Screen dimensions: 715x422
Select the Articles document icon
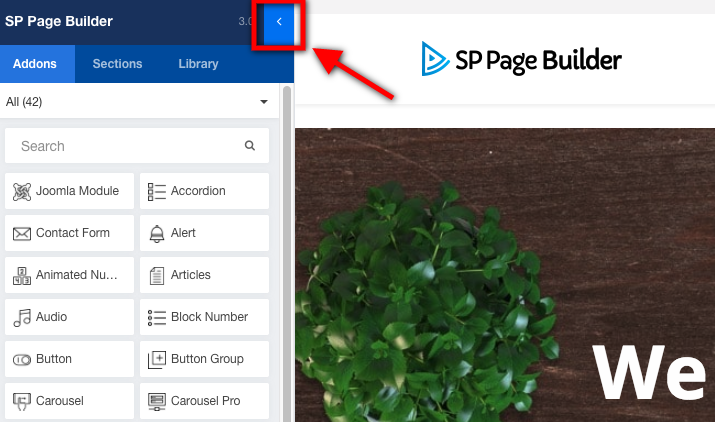(156, 276)
